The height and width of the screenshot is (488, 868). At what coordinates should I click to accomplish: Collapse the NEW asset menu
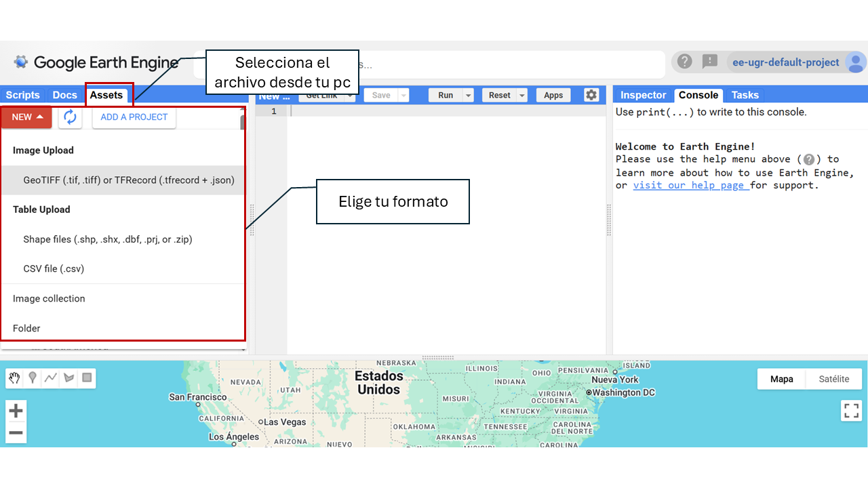(26, 117)
